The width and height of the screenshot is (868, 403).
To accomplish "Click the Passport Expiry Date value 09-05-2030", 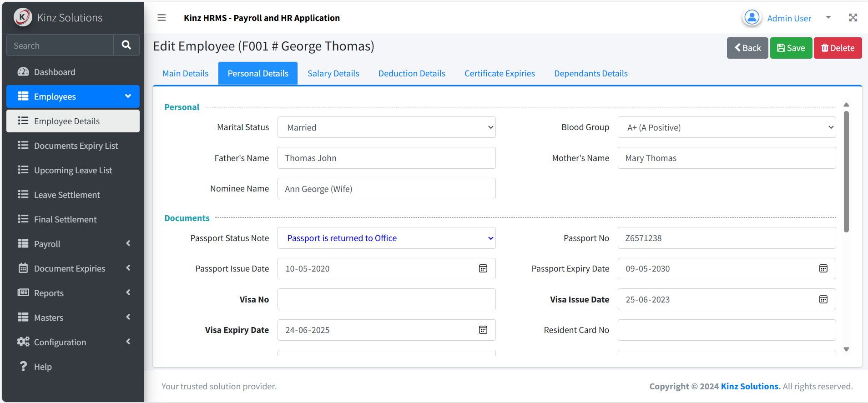I will point(648,269).
